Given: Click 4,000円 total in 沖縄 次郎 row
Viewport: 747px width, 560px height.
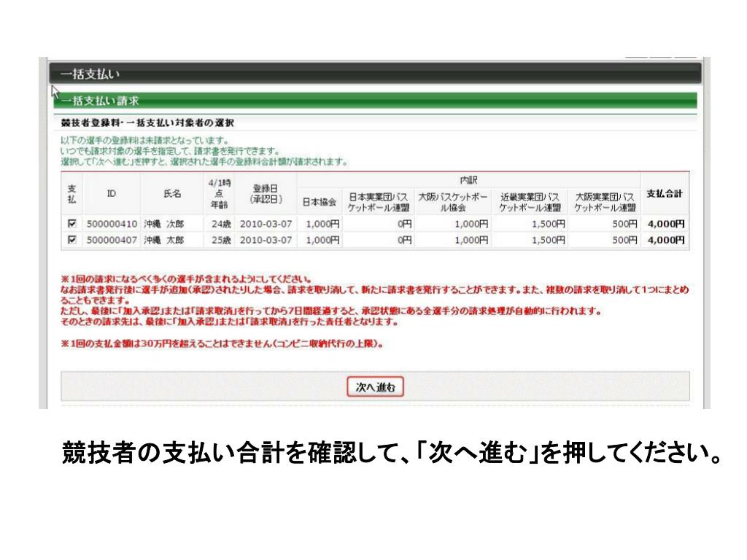Looking at the screenshot, I should pyautogui.click(x=666, y=224).
